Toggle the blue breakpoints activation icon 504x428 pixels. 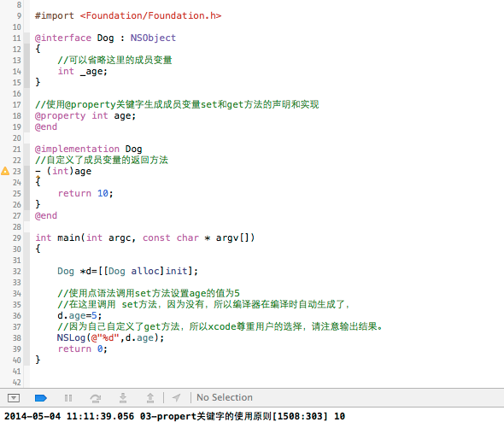point(41,398)
